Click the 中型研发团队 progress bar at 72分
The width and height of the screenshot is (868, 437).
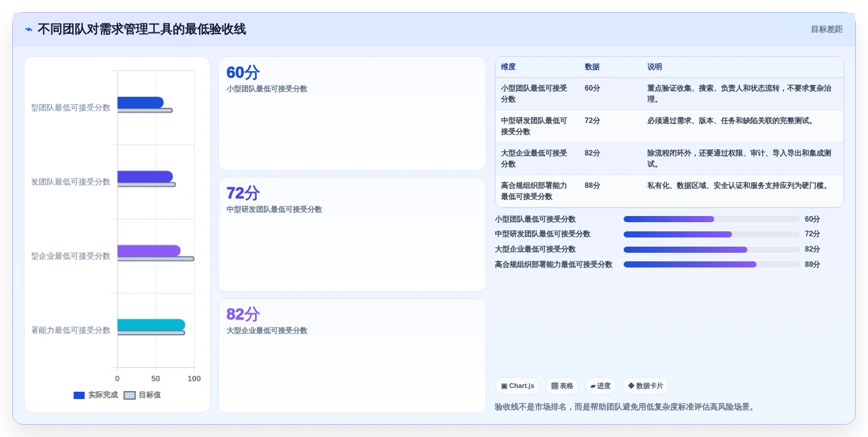712,234
